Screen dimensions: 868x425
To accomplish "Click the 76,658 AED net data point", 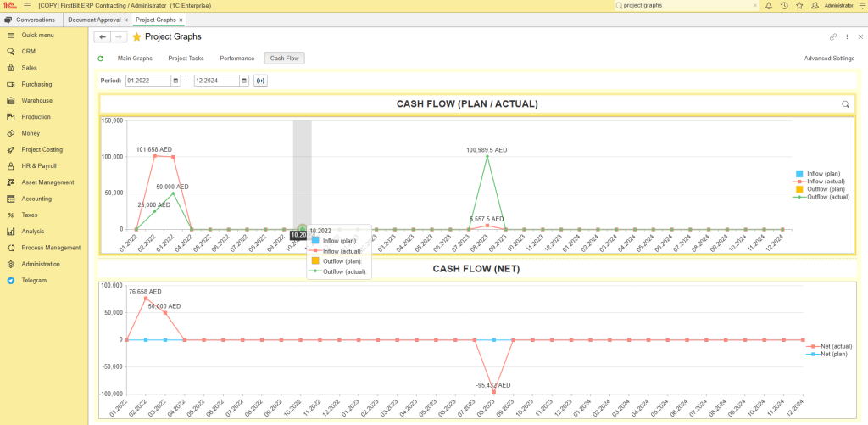I will pyautogui.click(x=146, y=298).
